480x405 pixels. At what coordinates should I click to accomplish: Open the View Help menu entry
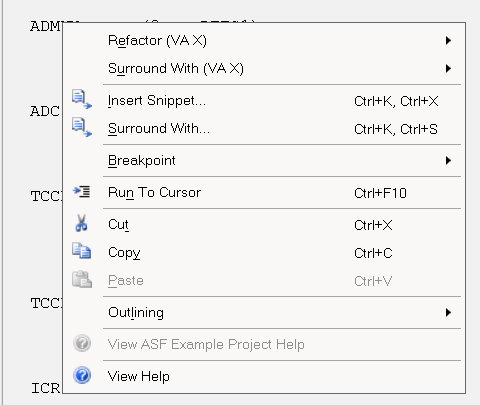pos(264,376)
